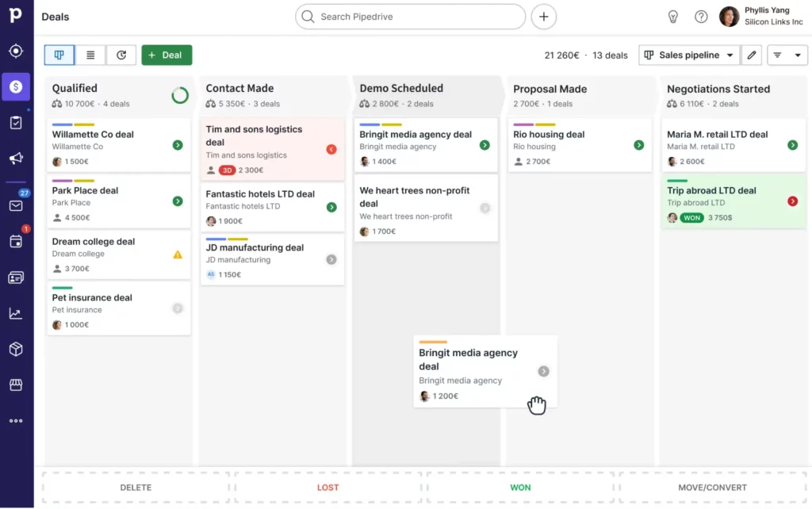Click the '21 260€' pipeline total

tap(561, 55)
